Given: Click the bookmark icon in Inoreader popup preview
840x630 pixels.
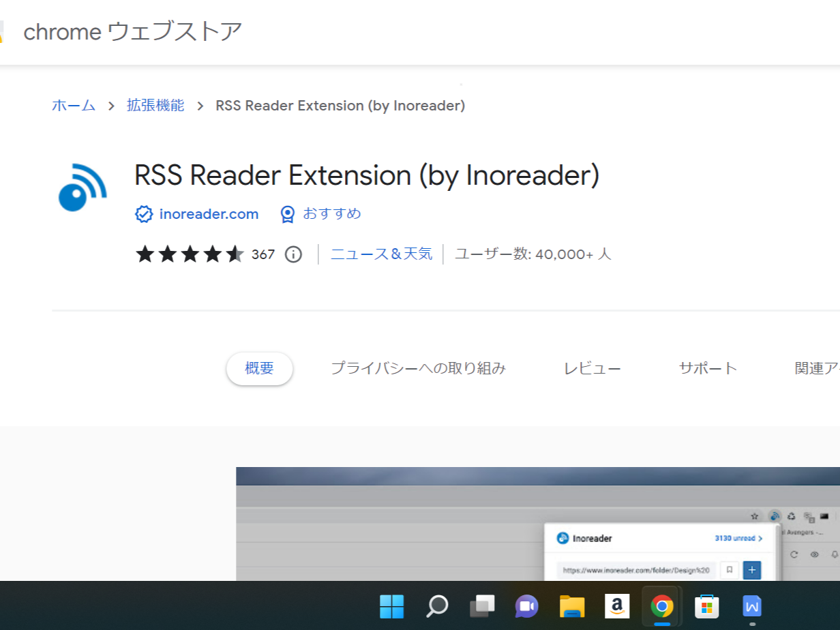Looking at the screenshot, I should (x=730, y=570).
